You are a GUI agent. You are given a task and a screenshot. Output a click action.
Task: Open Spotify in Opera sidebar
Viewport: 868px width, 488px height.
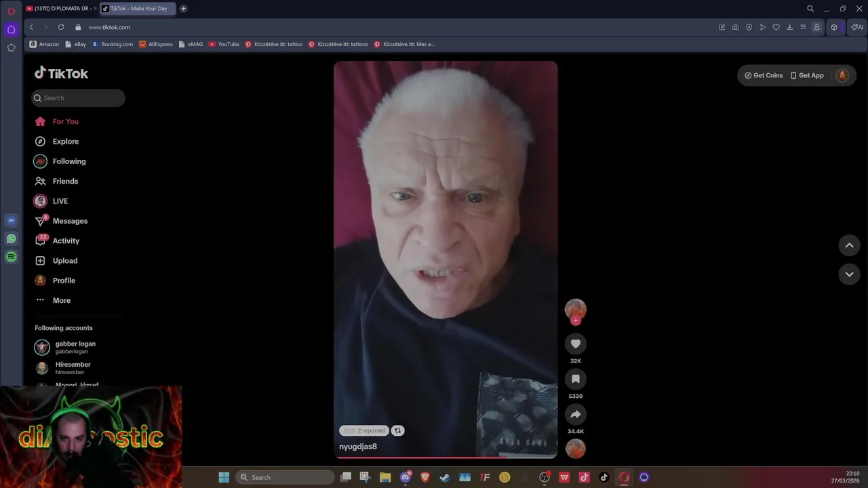[11, 257]
